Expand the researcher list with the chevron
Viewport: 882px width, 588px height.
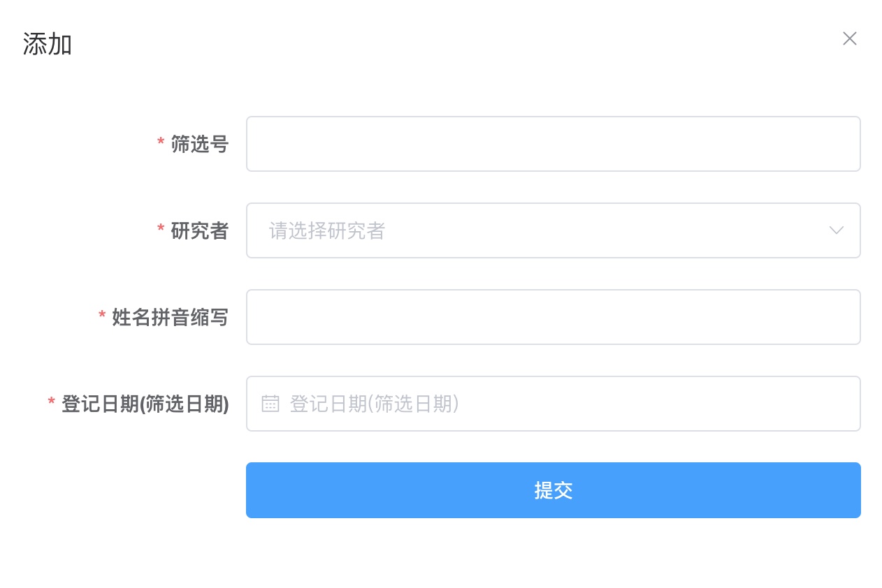pos(836,230)
